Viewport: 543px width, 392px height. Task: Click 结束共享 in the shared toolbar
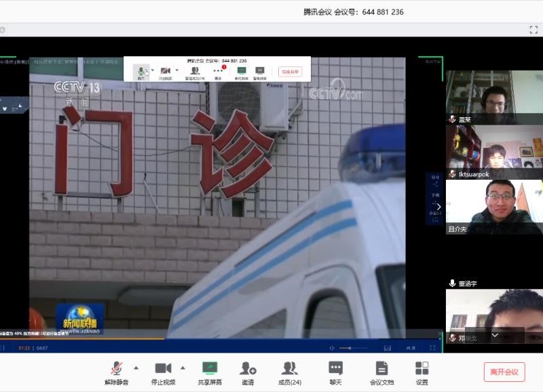[x=291, y=72]
